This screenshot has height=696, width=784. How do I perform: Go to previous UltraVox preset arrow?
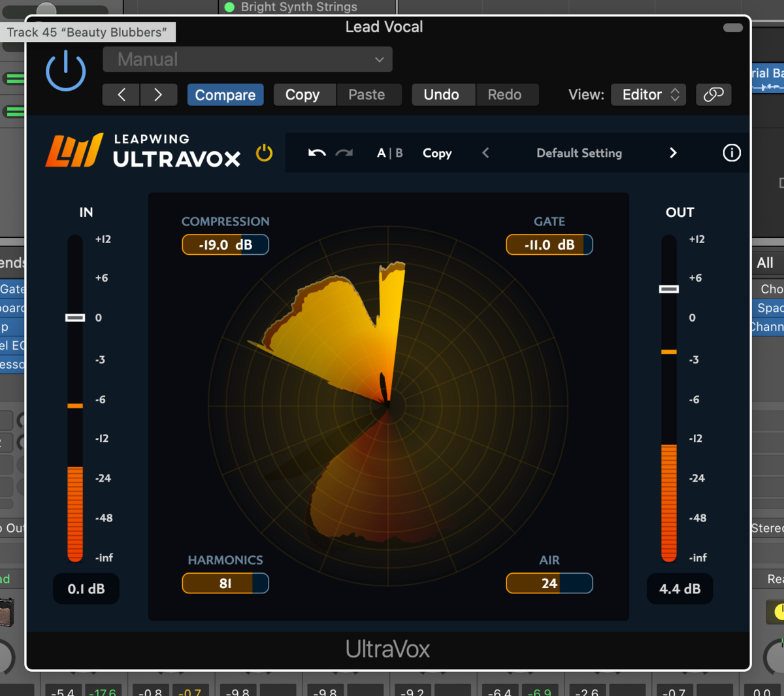pos(485,153)
